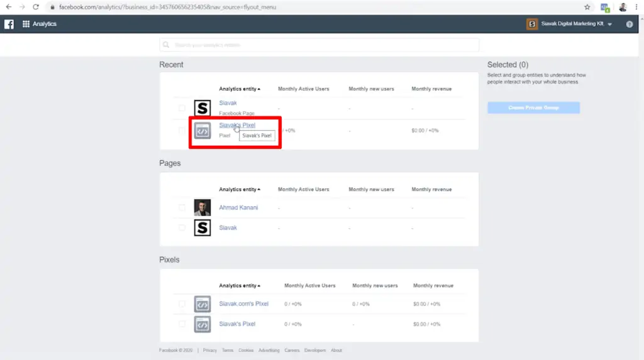Click Siavak's Pixel code icon in Pixels section
This screenshot has width=644, height=360.
pyautogui.click(x=202, y=324)
